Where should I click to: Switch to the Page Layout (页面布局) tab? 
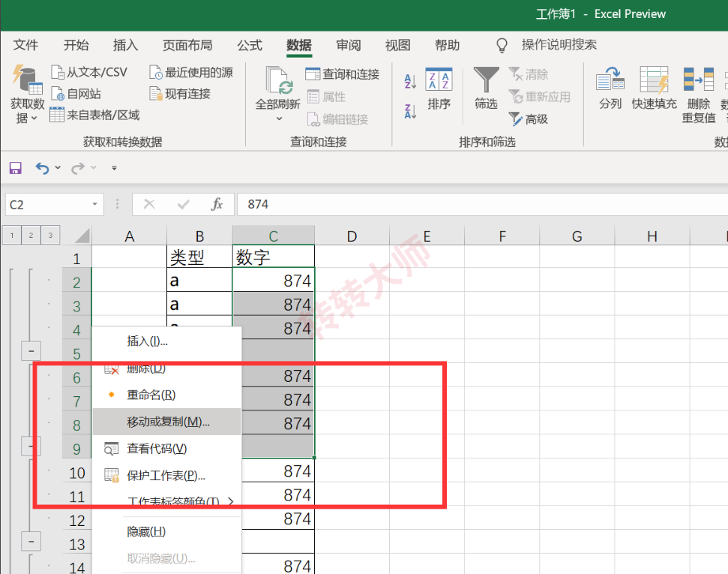187,45
